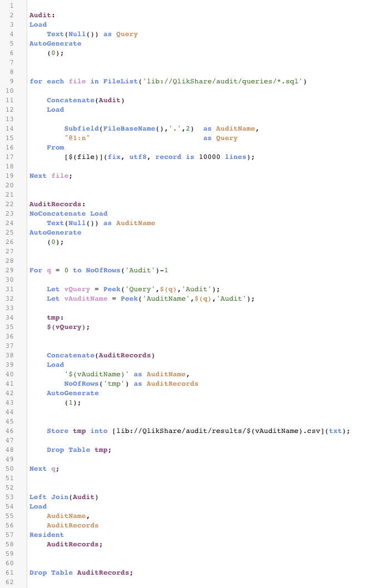Click the 'For q = 0 to NoOfRows' line

(x=98, y=270)
